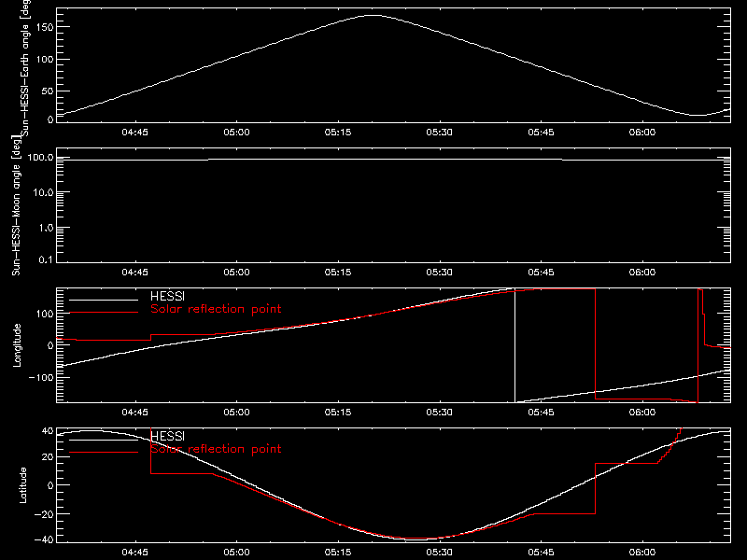This screenshot has height=560, width=747.
Task: Click 05:30 time label under Latitude plot
Action: (x=439, y=552)
